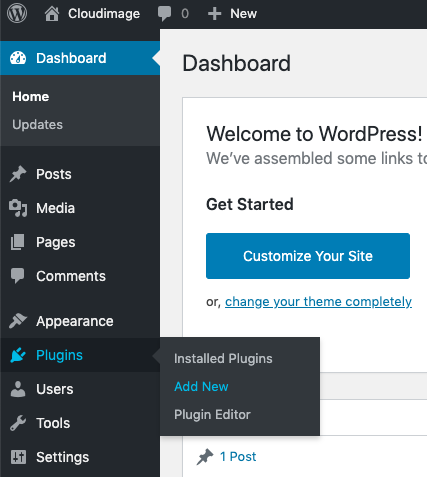The width and height of the screenshot is (427, 477).
Task: Open the New content menu
Action: [244, 14]
